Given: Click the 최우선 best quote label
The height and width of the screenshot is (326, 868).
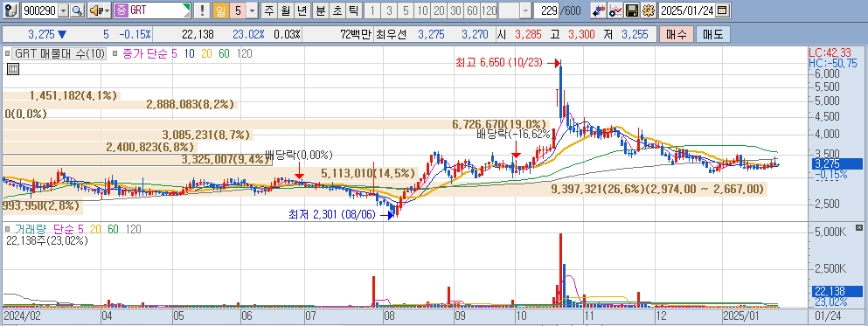Looking at the screenshot, I should [391, 34].
